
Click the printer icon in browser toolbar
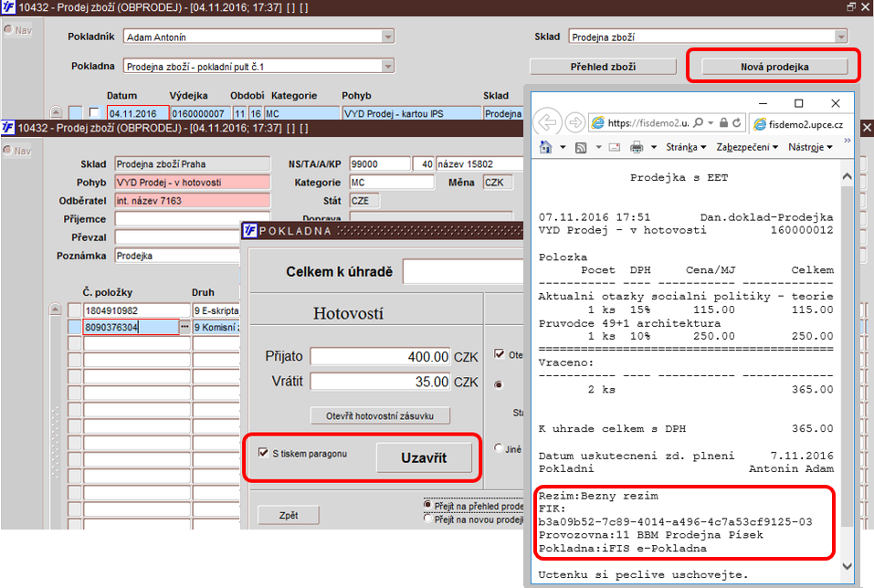[x=636, y=147]
